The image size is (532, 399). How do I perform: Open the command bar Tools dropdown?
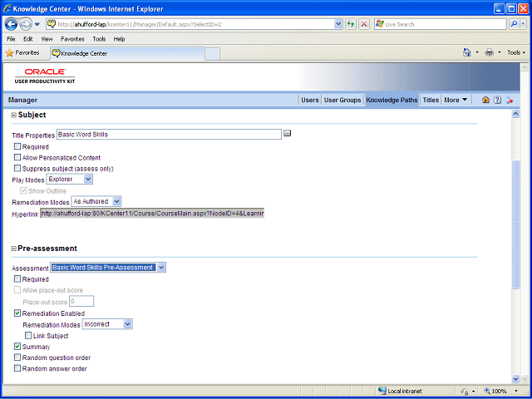coord(516,52)
